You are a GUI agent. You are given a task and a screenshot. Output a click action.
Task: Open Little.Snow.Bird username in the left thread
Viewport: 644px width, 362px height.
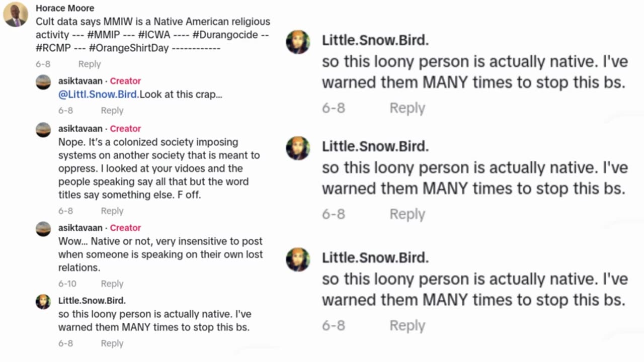pos(92,301)
